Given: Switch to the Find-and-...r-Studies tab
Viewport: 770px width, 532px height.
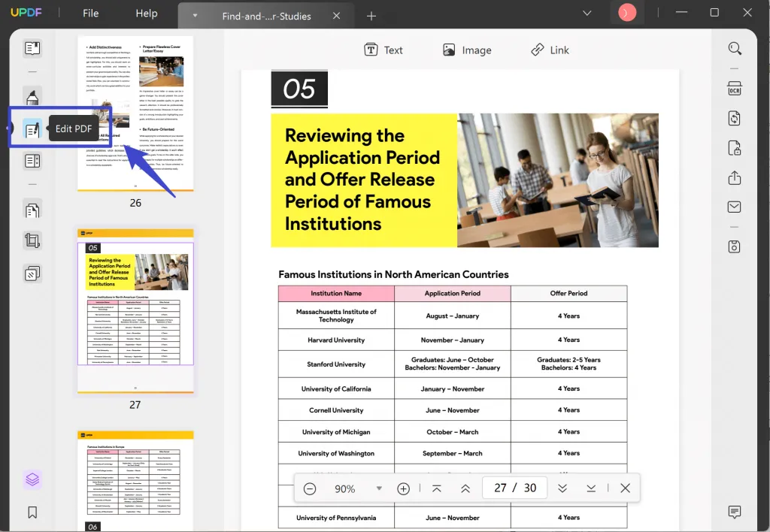Looking at the screenshot, I should [x=267, y=17].
